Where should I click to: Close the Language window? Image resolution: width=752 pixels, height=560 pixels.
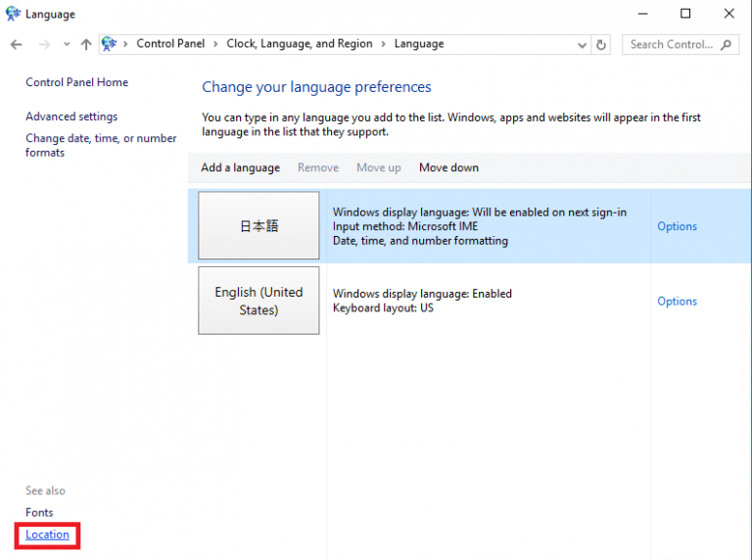coord(728,14)
